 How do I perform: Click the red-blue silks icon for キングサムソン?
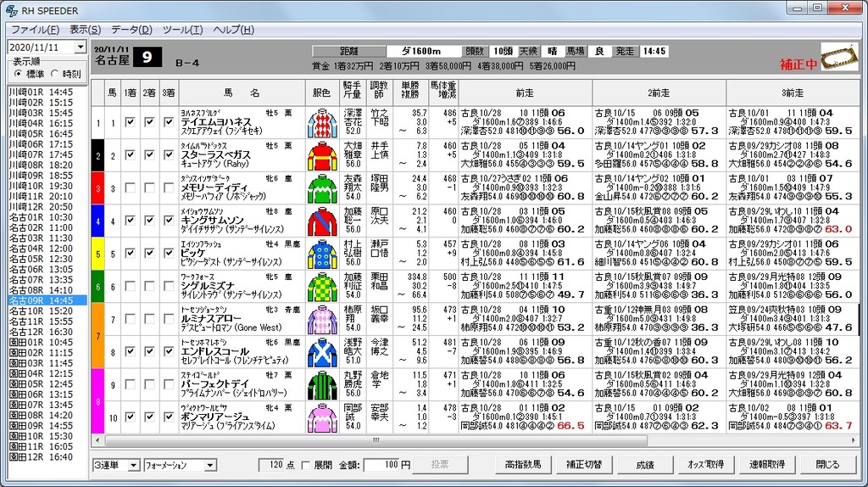(x=322, y=221)
